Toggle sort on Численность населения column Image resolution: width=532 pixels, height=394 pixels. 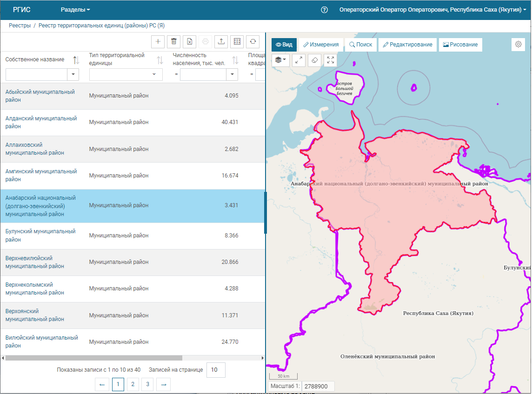[x=235, y=60]
